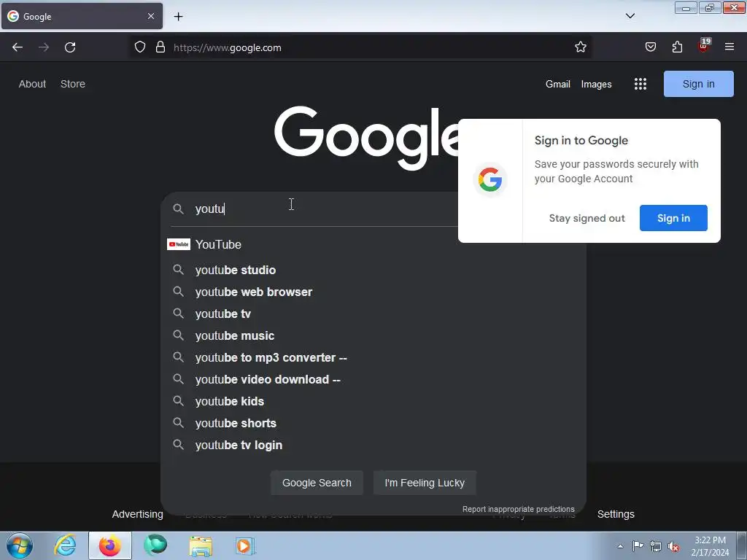Click the Firefox taskbar icon
This screenshot has width=747, height=560.
[109, 545]
